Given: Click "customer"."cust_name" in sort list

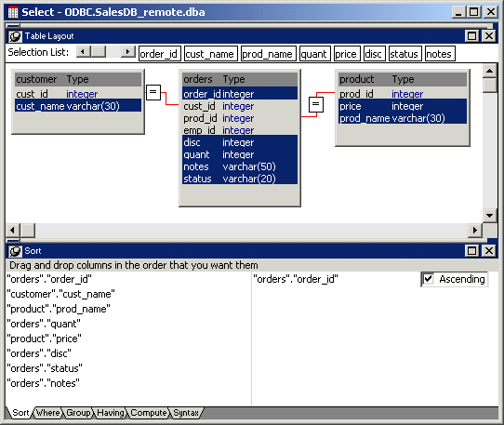Looking at the screenshot, I should click(60, 294).
